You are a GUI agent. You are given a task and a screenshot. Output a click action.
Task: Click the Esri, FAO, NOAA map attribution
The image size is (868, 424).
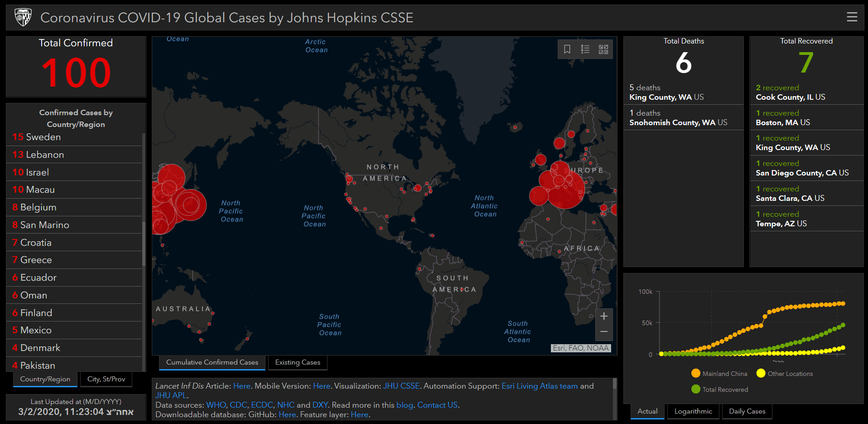pyautogui.click(x=581, y=348)
